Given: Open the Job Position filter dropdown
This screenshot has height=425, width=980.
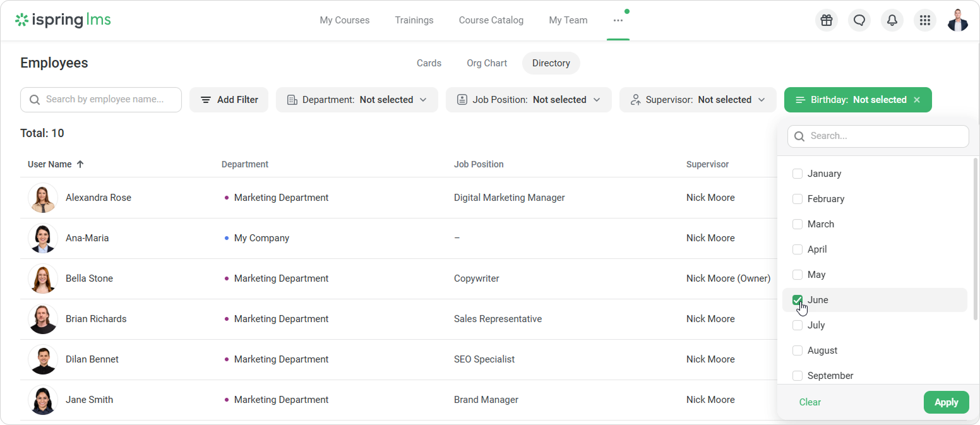Looking at the screenshot, I should pos(529,100).
